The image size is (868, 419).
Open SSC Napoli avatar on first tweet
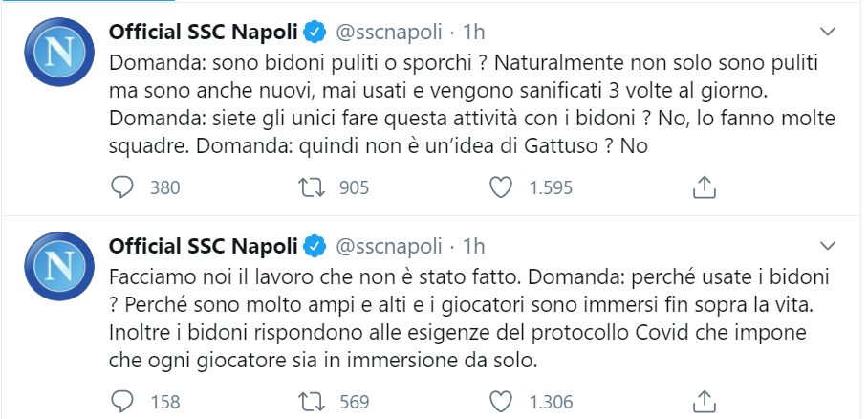(59, 52)
